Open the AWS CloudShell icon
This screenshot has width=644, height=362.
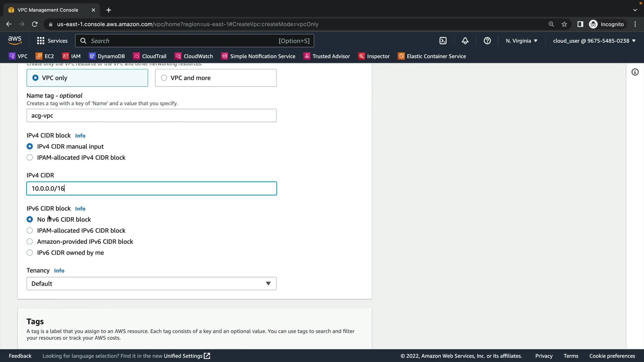(443, 41)
